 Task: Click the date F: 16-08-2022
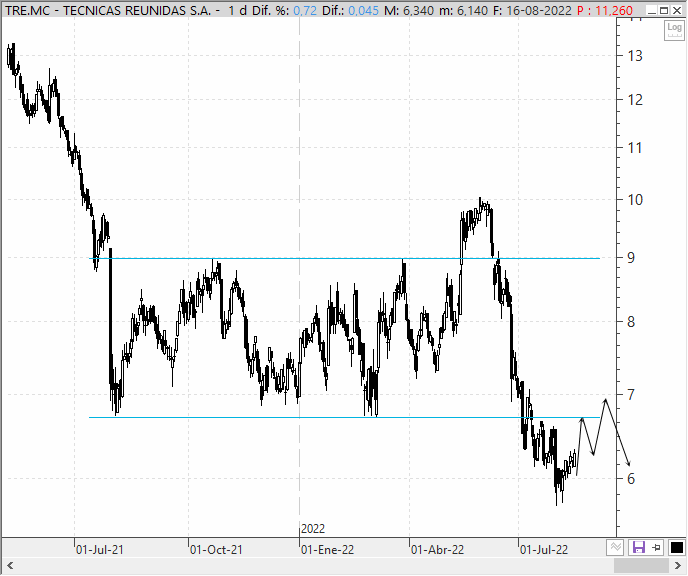pos(532,11)
